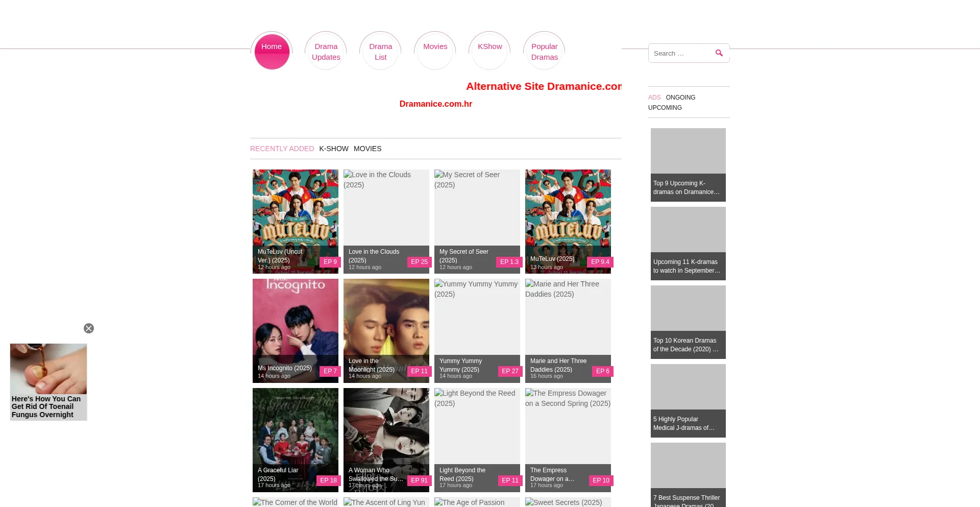Click the Search input field
The width and height of the screenshot is (980, 507).
681,53
